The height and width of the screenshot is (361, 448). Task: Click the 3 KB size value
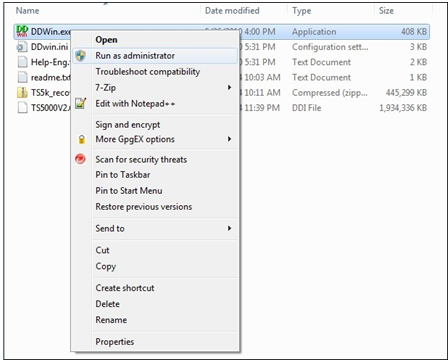pos(418,47)
